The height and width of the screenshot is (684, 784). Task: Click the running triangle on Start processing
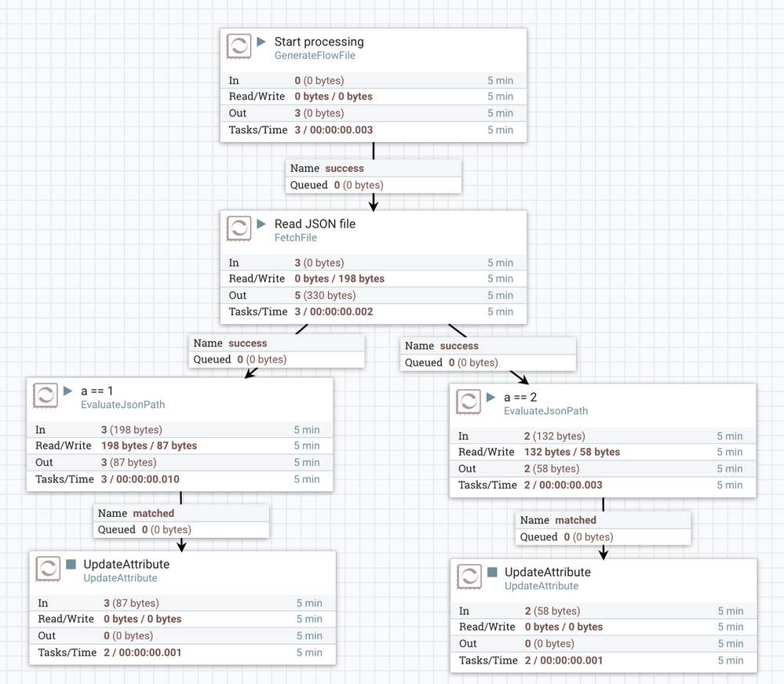coord(262,42)
